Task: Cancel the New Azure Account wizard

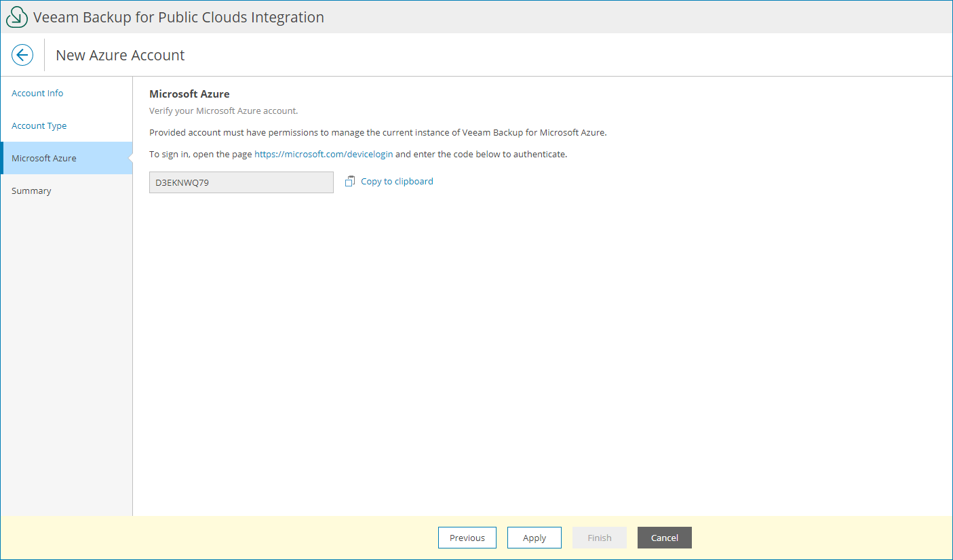Action: point(664,537)
